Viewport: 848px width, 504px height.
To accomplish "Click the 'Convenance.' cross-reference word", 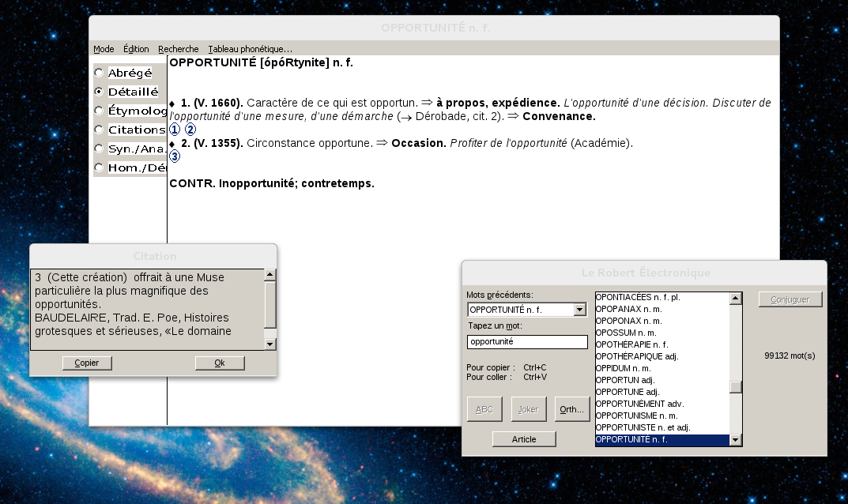I will 559,116.
